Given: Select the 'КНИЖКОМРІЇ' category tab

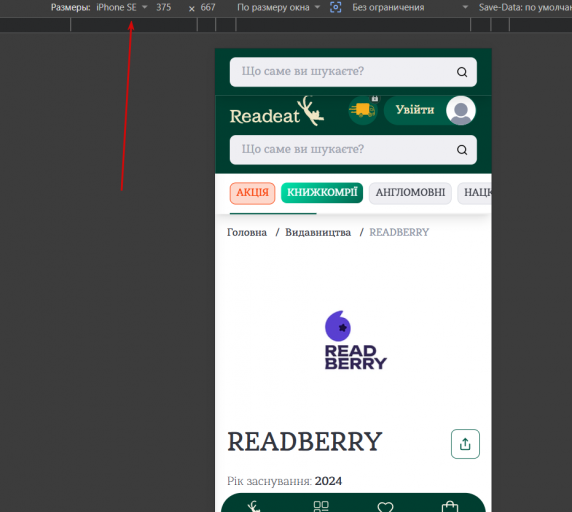Looking at the screenshot, I should pos(322,193).
